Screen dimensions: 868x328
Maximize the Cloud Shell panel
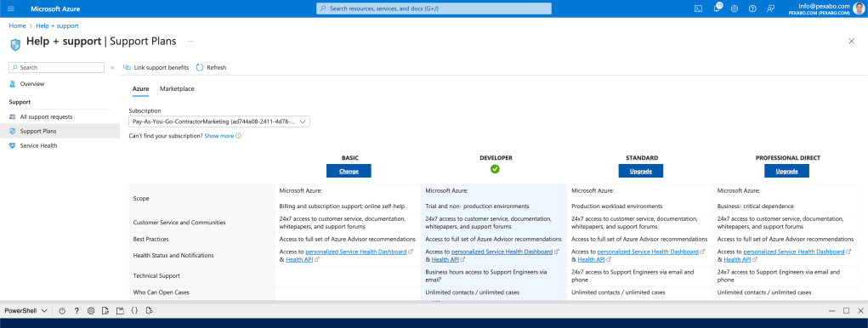pos(846,311)
